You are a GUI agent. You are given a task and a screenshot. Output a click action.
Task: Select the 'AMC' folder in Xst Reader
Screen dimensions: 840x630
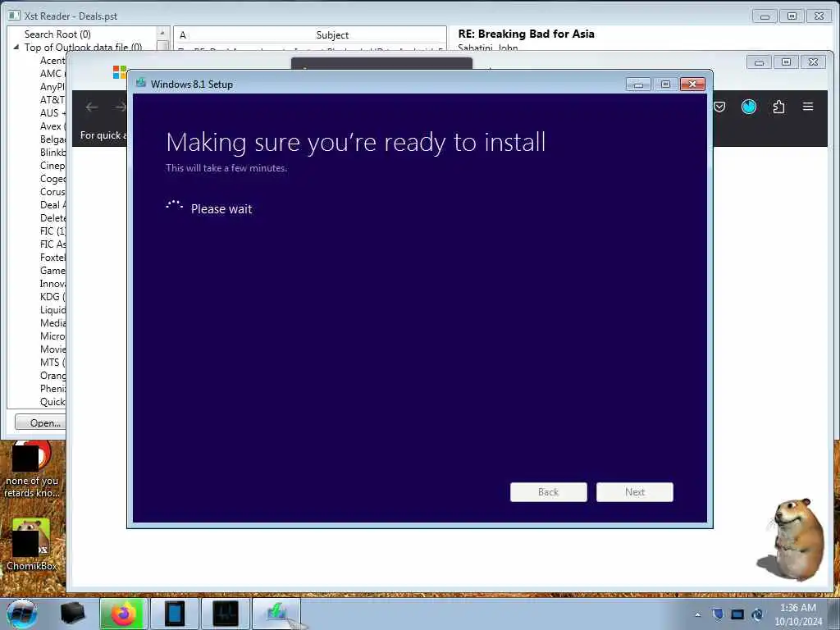coord(52,73)
